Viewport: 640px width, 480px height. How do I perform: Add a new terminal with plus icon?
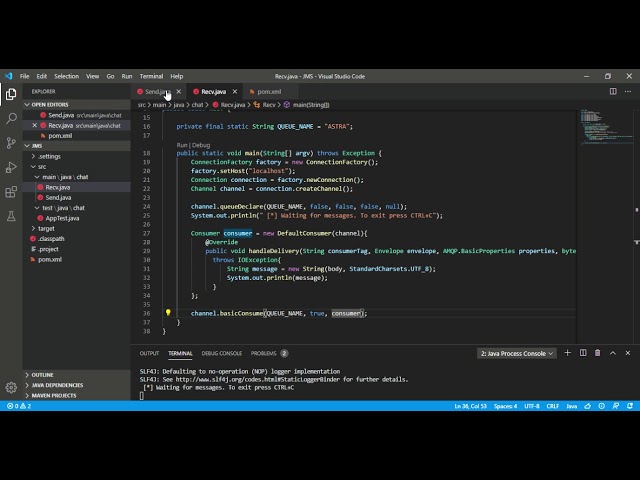pos(567,353)
